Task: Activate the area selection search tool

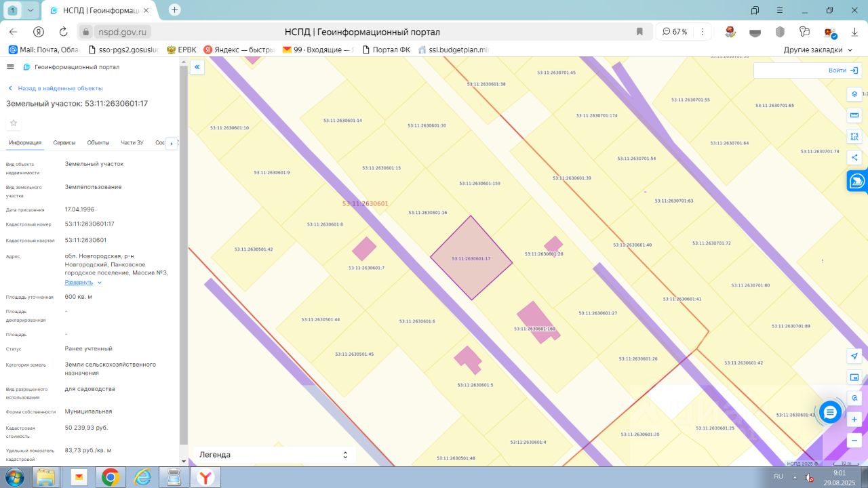Action: coord(854,136)
